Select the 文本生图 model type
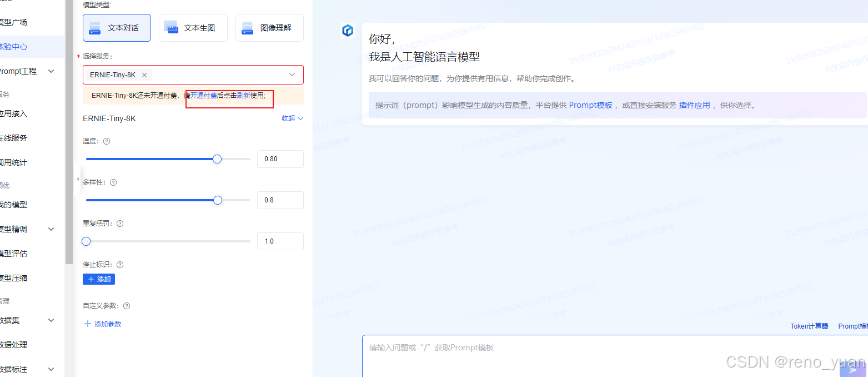Screen dimensions: 868x377 [x=193, y=28]
